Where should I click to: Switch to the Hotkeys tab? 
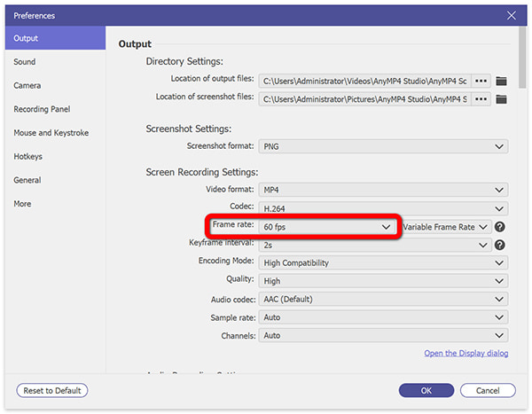[55, 156]
